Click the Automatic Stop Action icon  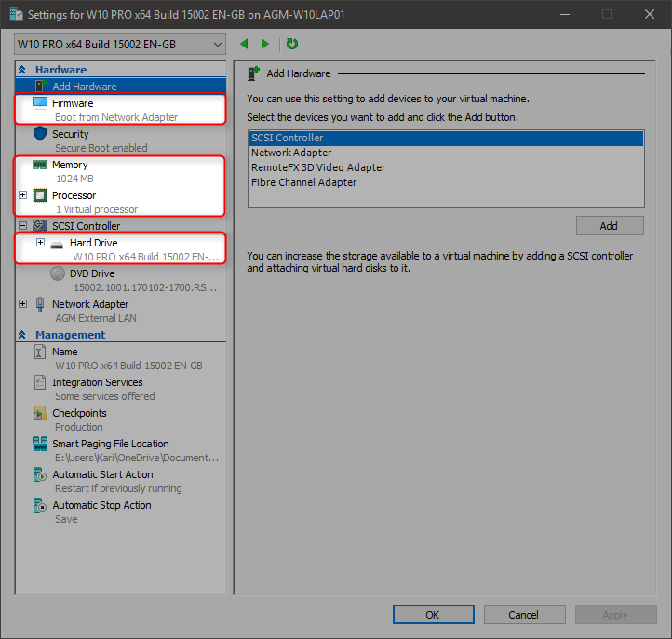[x=39, y=505]
